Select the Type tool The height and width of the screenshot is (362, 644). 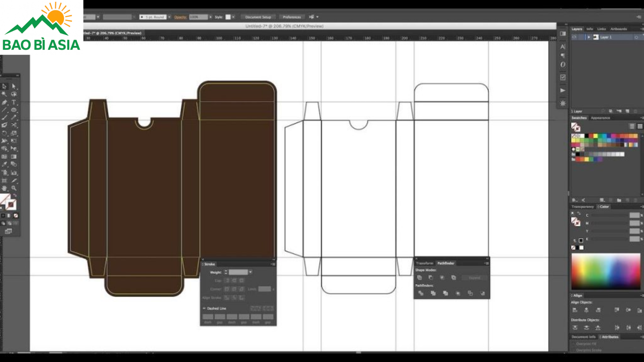coord(14,102)
